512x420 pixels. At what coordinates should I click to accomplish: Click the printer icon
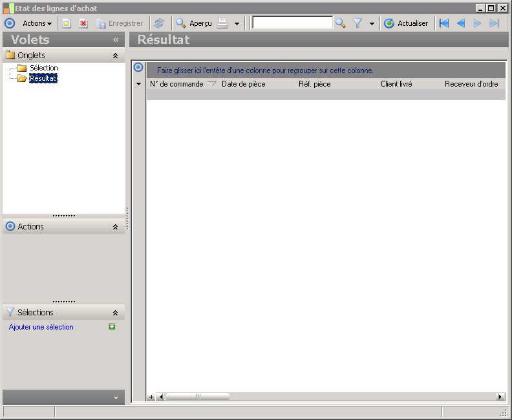tap(222, 23)
